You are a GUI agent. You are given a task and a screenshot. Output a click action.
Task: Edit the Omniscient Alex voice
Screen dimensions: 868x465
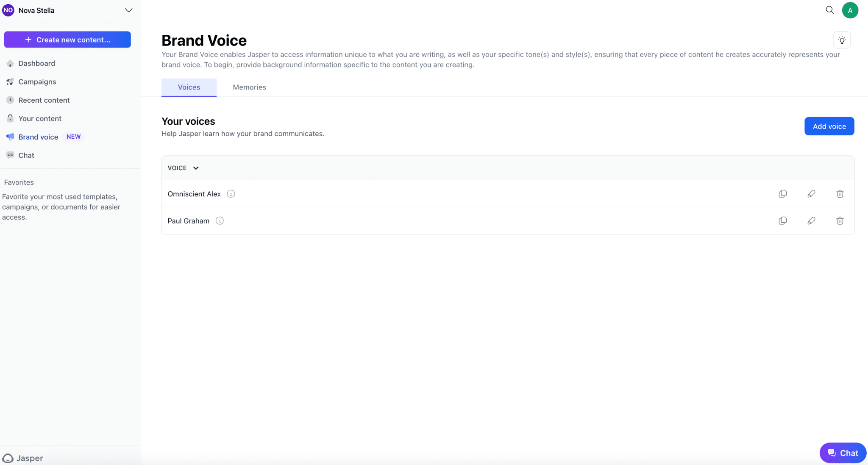[x=811, y=194]
